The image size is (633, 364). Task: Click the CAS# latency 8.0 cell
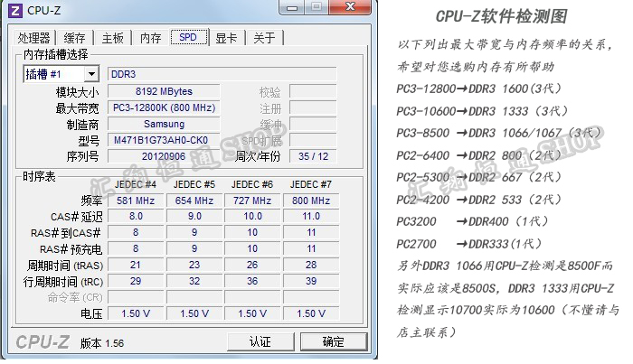136,216
